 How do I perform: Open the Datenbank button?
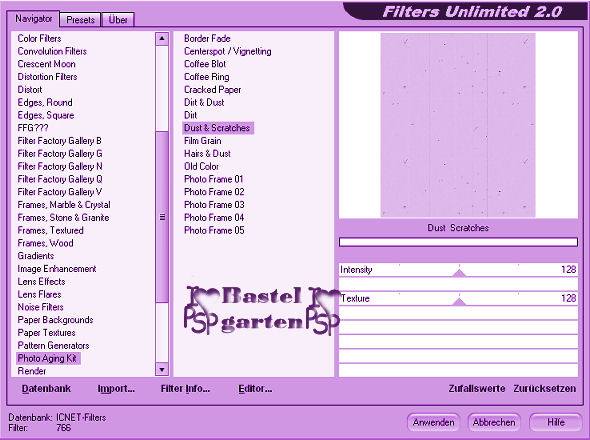click(46, 389)
